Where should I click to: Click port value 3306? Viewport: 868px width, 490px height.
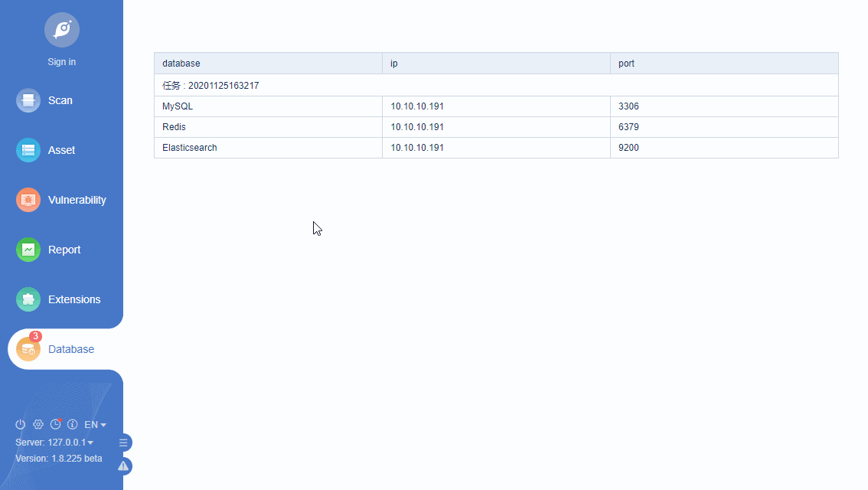click(628, 106)
